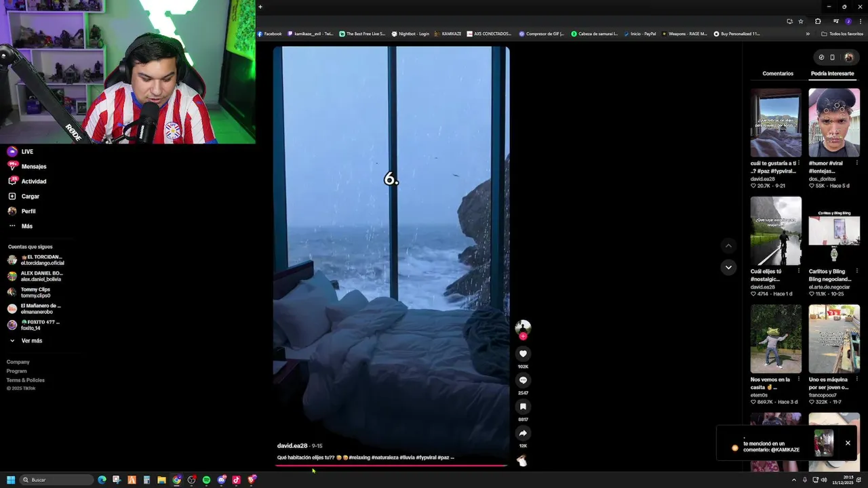The image size is (868, 488).
Task: Open the Company footer link
Action: coord(18,362)
